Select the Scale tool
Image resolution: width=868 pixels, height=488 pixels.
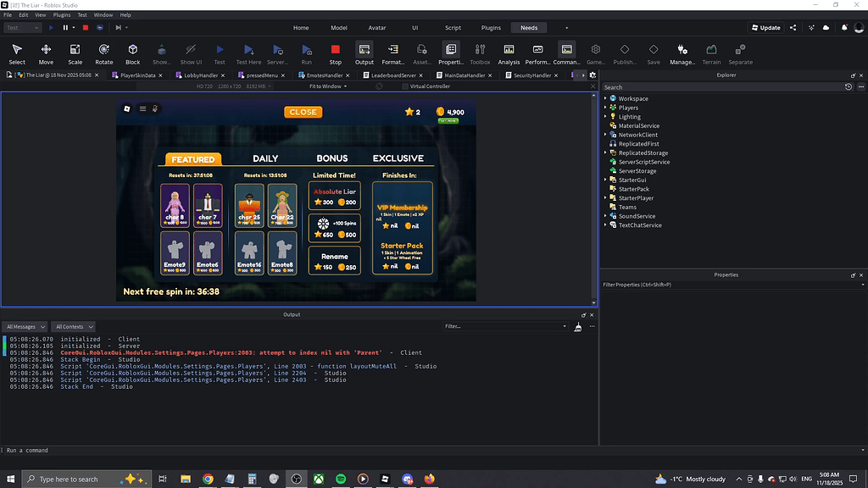pos(75,53)
